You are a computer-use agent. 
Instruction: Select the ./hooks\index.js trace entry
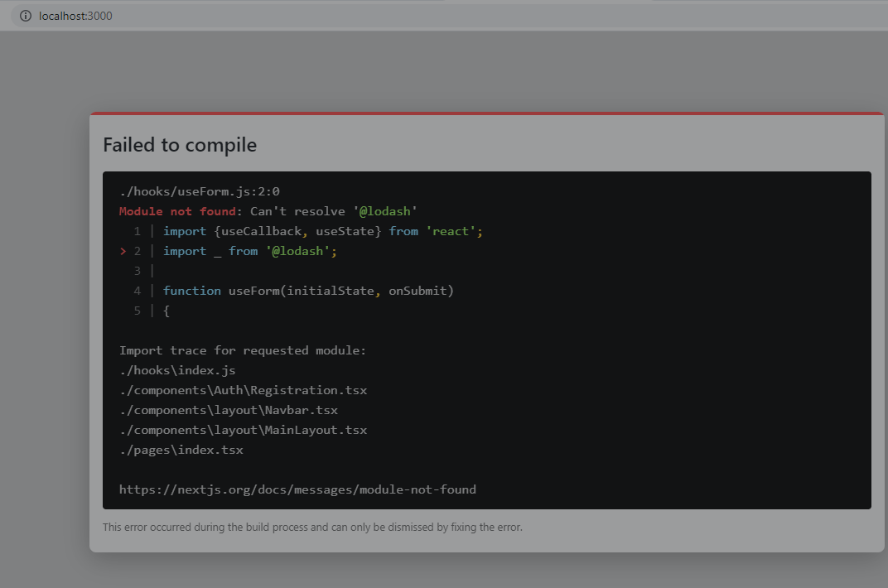coord(177,370)
